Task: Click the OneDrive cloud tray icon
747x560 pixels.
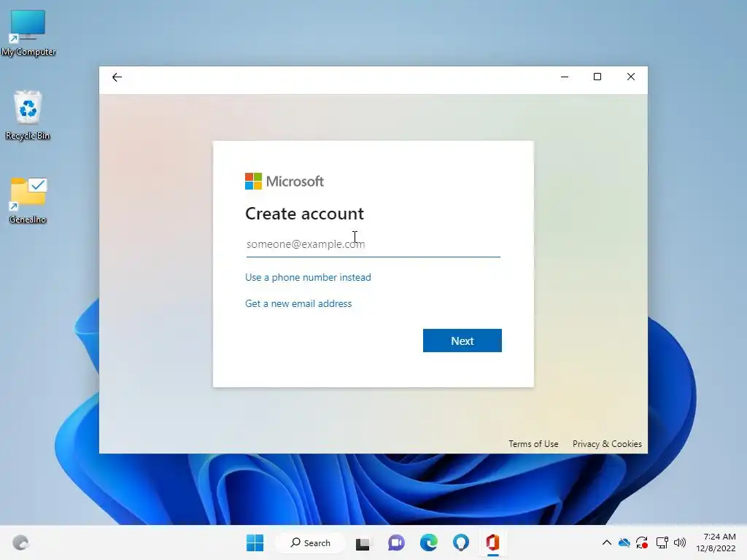Action: click(x=624, y=542)
